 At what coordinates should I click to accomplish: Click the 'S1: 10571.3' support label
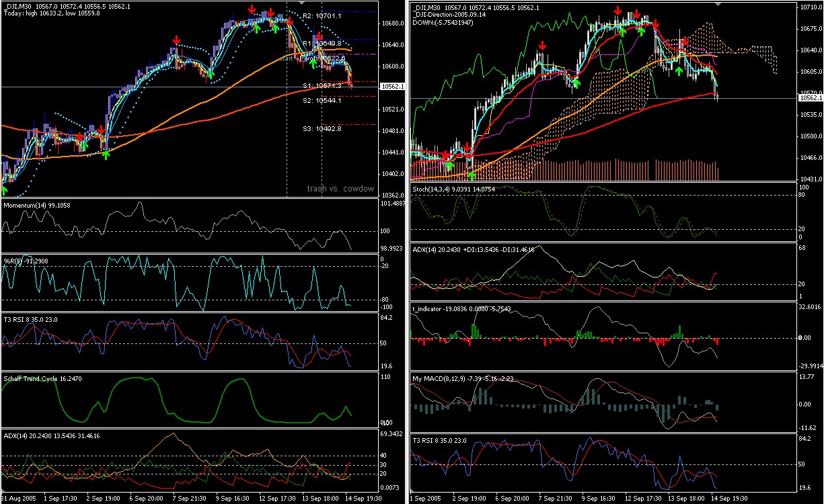point(322,85)
